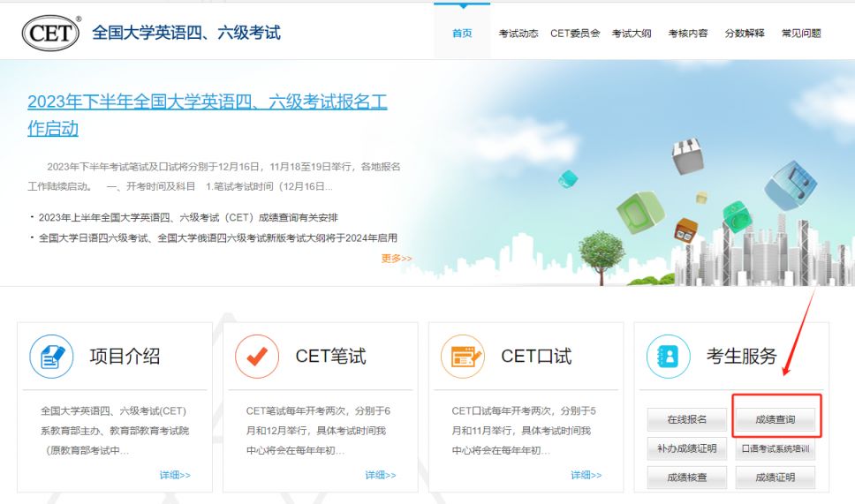The height and width of the screenshot is (504, 855).
Task: Click 详细>> under CET口试
Action: (586, 475)
